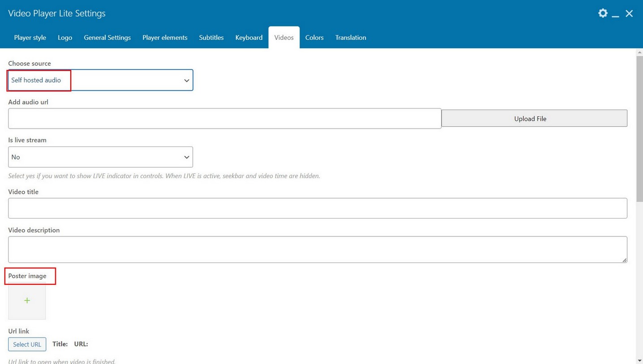Expand the Choose source dropdown
This screenshot has width=643, height=364.
click(x=100, y=80)
